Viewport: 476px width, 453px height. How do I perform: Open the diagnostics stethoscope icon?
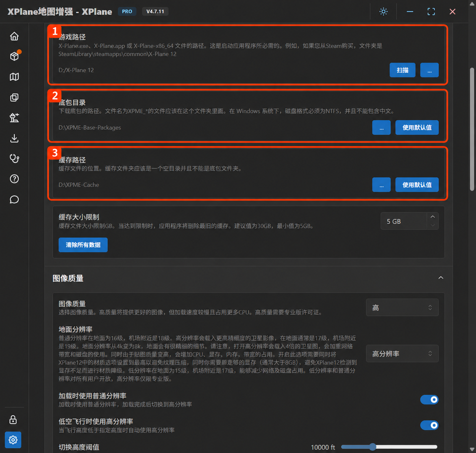click(x=14, y=159)
